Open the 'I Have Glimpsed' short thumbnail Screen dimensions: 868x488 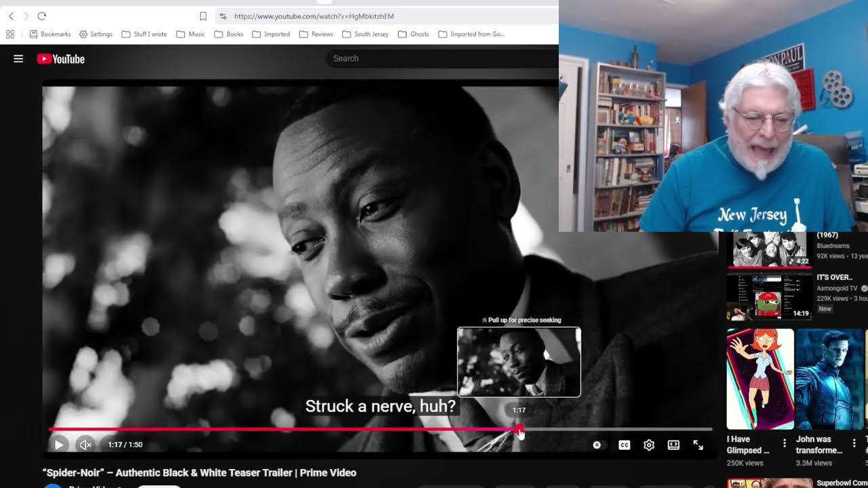pyautogui.click(x=760, y=379)
